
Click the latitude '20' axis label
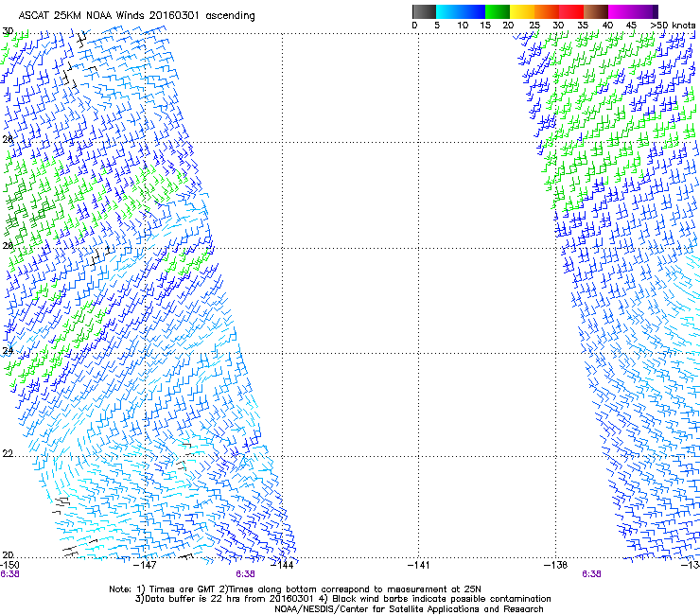[8, 555]
